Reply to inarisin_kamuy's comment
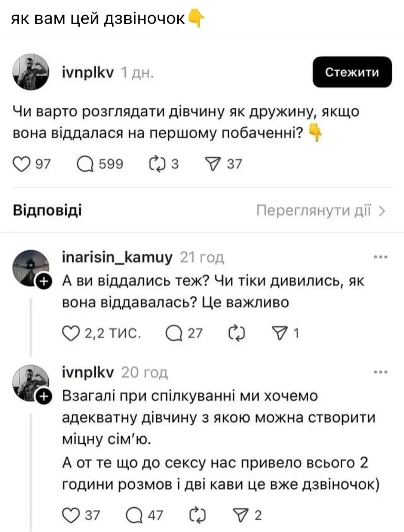 [174, 333]
